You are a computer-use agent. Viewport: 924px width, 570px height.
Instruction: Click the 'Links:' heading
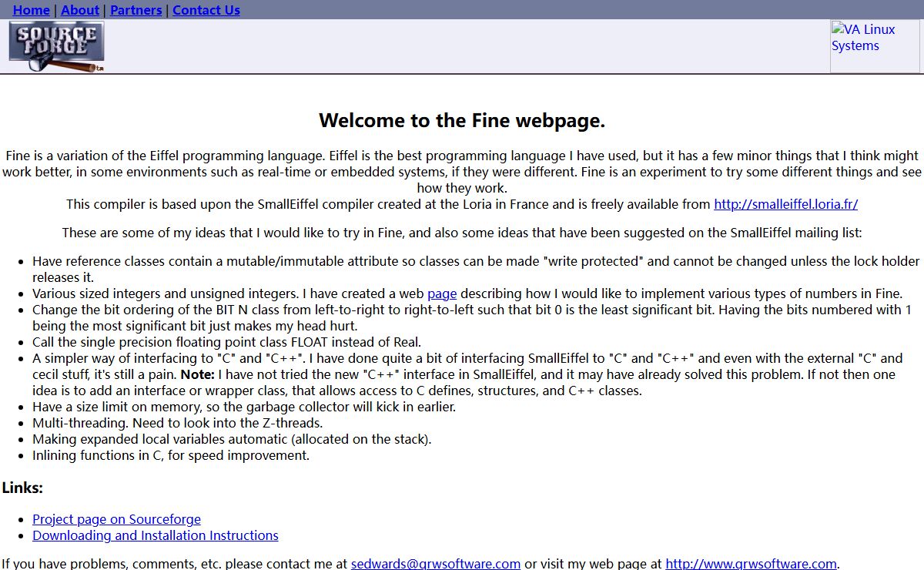pyautogui.click(x=22, y=488)
